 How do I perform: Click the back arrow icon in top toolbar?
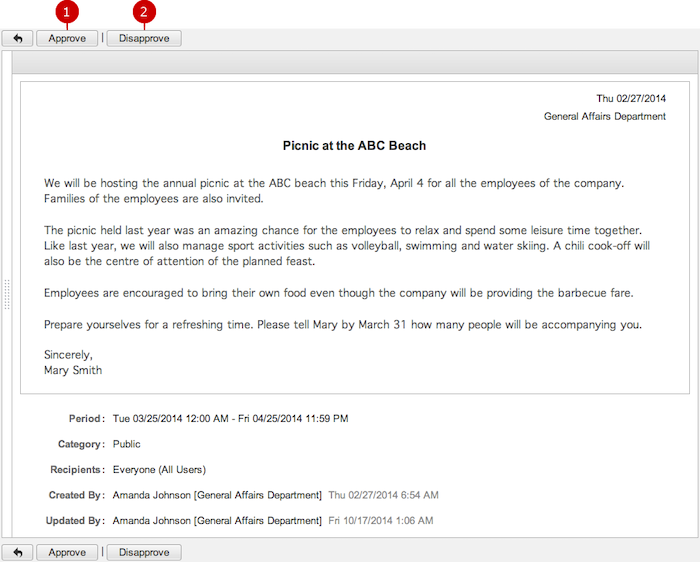click(17, 38)
